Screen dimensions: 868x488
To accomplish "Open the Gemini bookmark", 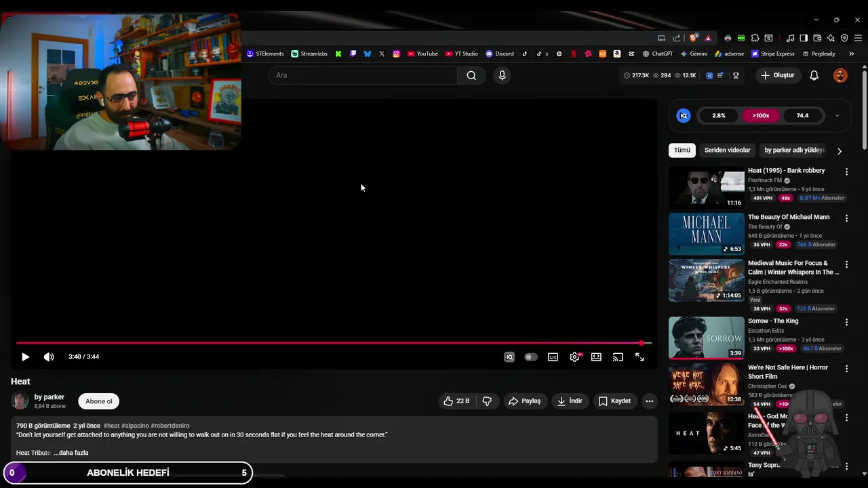I will pyautogui.click(x=694, y=54).
